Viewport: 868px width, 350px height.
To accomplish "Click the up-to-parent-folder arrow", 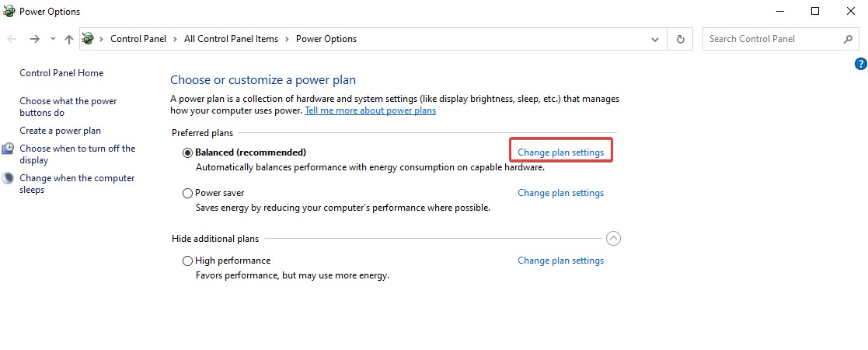I will coord(69,39).
